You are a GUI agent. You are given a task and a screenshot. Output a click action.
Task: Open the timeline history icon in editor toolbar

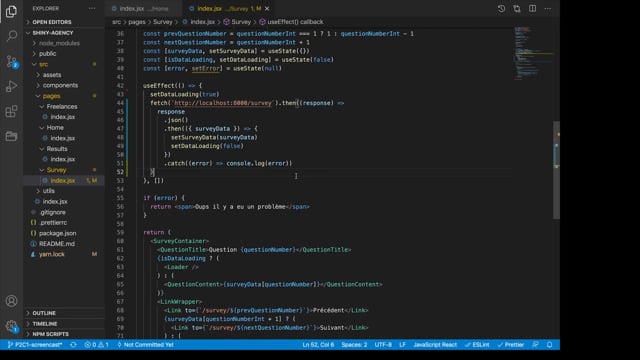coord(501,9)
